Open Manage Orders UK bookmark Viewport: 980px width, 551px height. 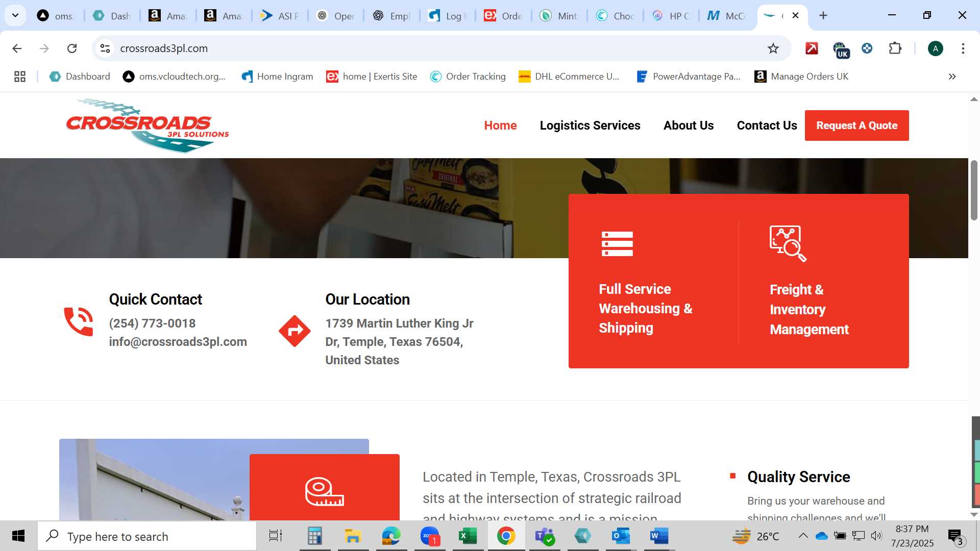pyautogui.click(x=801, y=77)
